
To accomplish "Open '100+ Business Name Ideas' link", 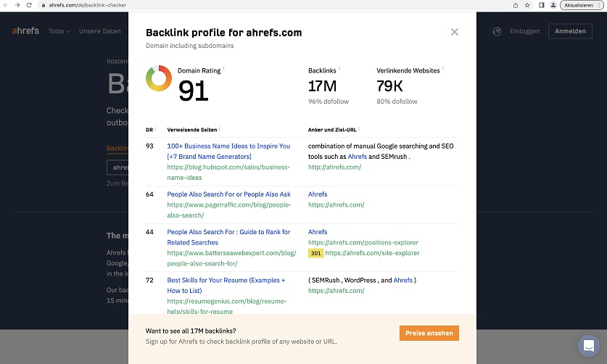I will 228,151.
